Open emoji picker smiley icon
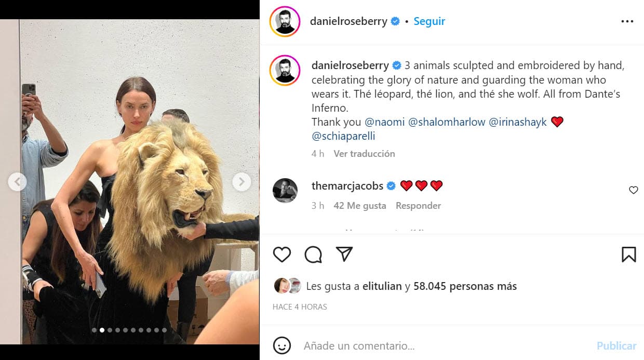This screenshot has height=360, width=644. pyautogui.click(x=282, y=345)
